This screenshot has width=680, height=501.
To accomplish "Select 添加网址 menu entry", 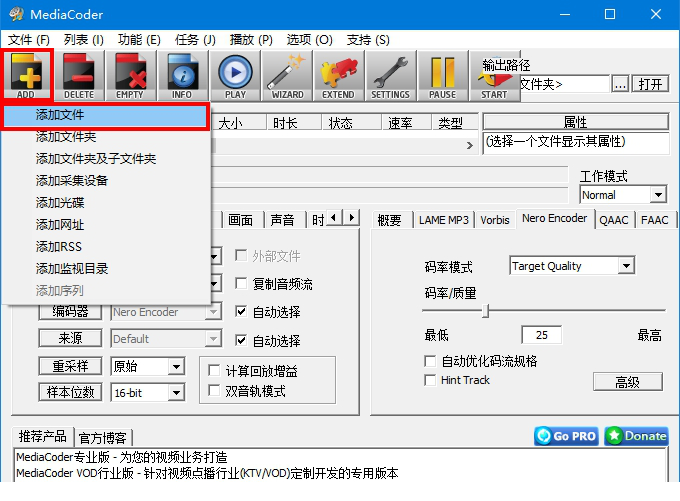I will pyautogui.click(x=105, y=225).
